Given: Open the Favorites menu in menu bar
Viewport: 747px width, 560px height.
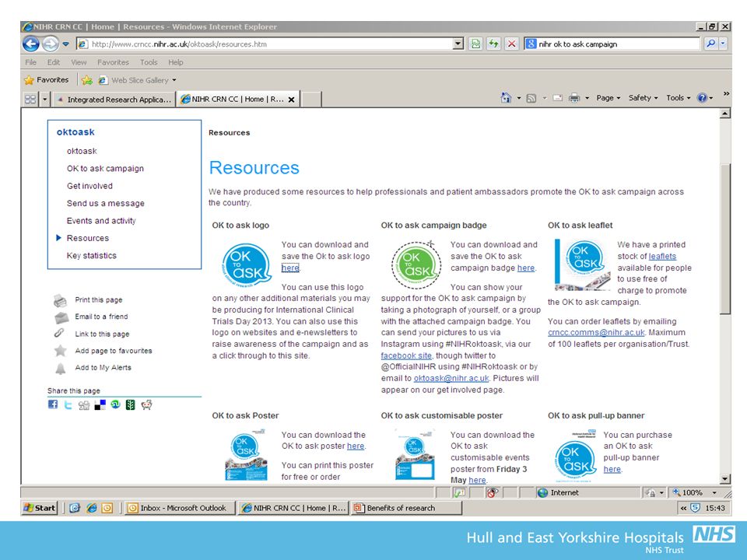Looking at the screenshot, I should (x=113, y=62).
